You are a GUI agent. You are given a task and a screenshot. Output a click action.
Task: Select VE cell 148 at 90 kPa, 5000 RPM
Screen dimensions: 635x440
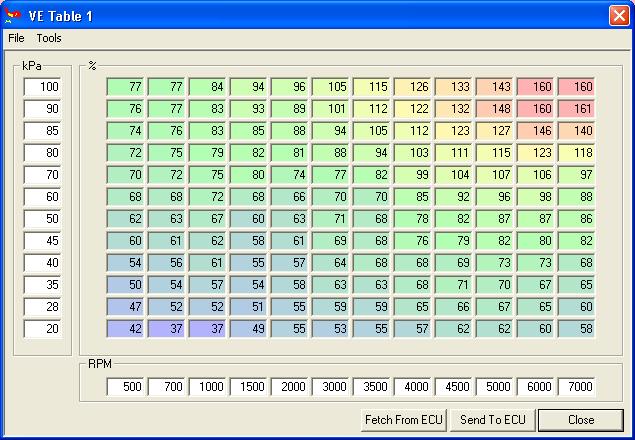pyautogui.click(x=494, y=109)
